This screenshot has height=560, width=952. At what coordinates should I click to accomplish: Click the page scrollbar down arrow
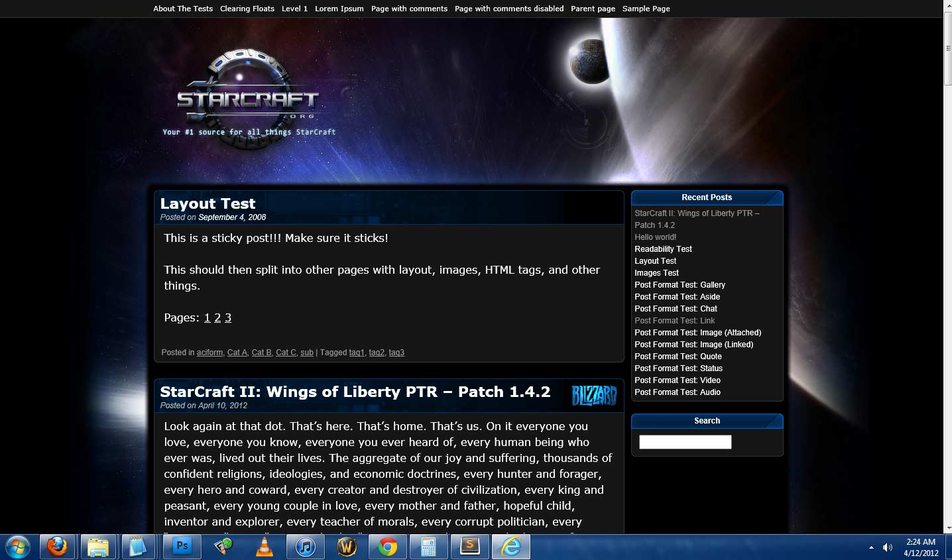click(948, 528)
